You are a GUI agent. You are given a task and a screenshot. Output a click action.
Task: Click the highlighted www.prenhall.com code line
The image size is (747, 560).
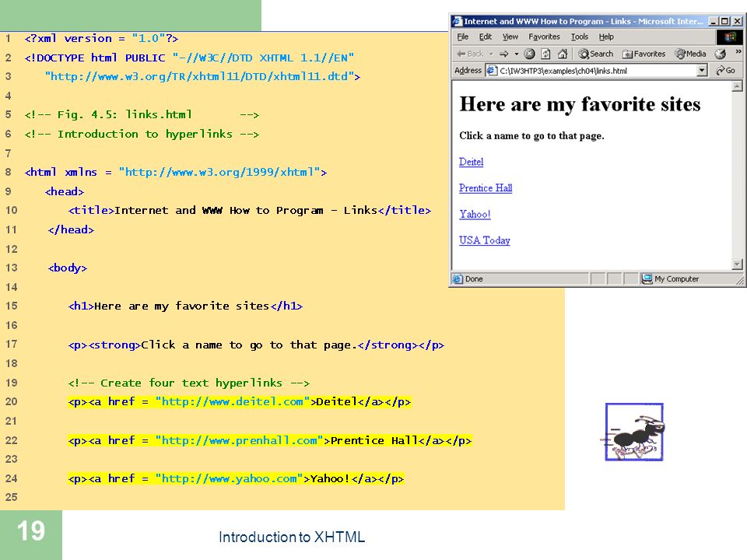point(270,440)
